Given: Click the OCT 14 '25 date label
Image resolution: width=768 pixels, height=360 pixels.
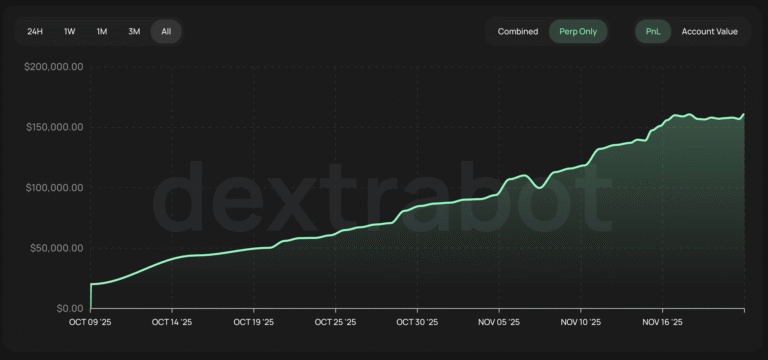Looking at the screenshot, I should pyautogui.click(x=172, y=322).
